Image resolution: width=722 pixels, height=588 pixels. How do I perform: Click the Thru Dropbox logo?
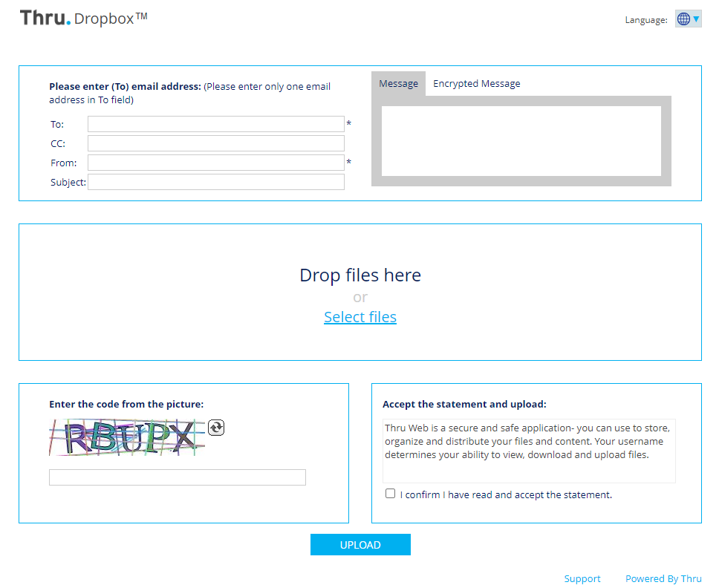click(x=83, y=18)
